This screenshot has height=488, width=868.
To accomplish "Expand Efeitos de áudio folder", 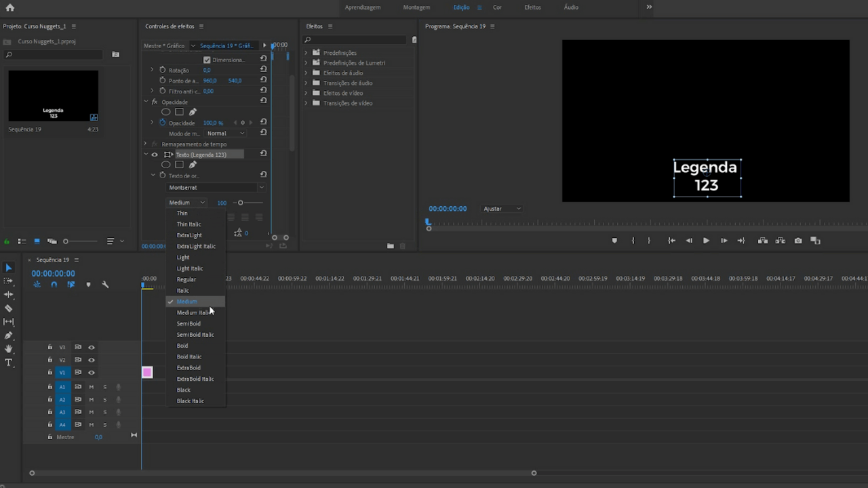I will [x=306, y=73].
